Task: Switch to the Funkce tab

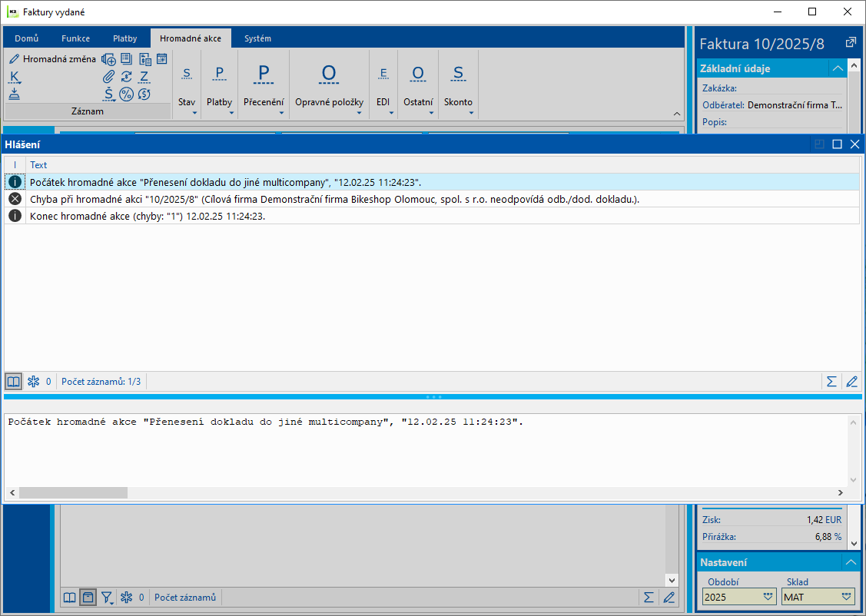Action: pyautogui.click(x=75, y=38)
